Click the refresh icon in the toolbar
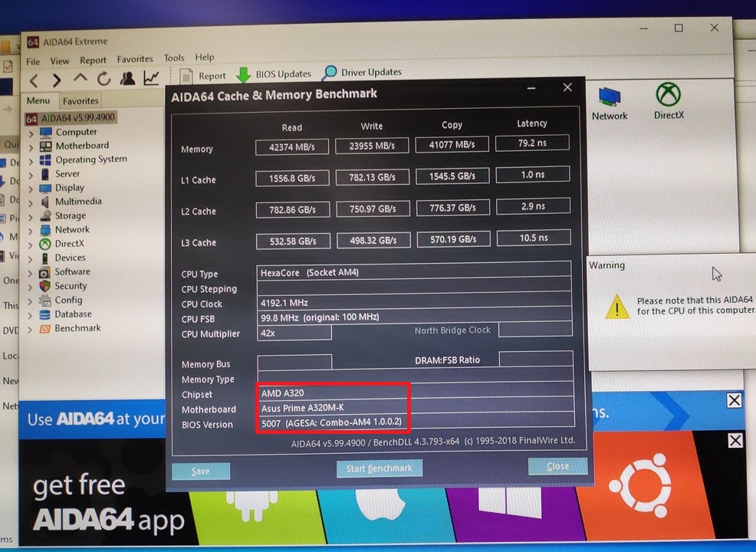The height and width of the screenshot is (552, 756). coord(103,79)
